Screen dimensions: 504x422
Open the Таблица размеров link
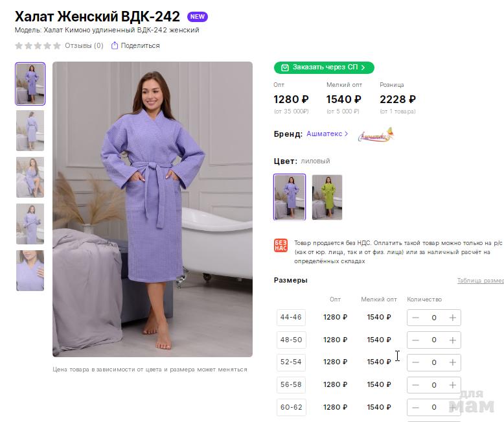pos(480,281)
